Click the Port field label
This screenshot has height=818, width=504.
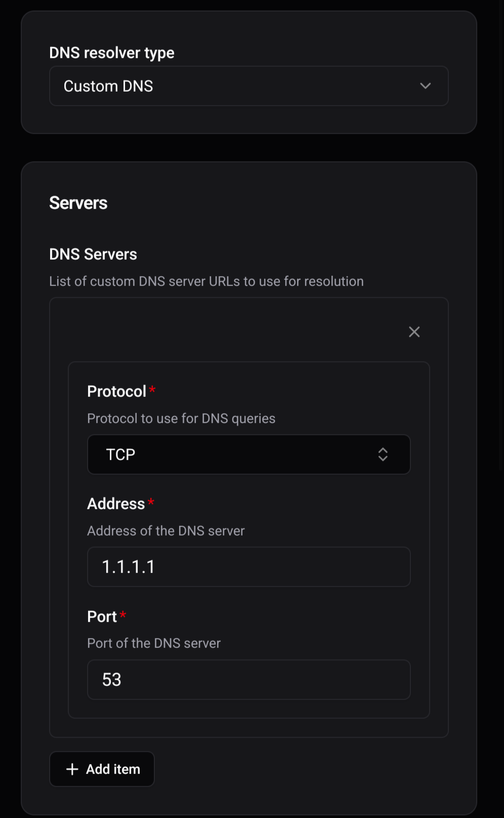click(102, 617)
